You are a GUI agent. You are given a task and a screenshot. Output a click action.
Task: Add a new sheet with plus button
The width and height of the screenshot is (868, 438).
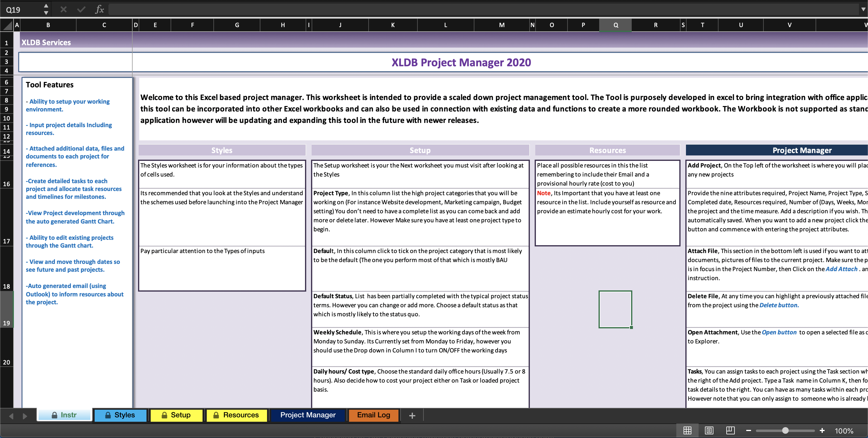[x=412, y=415]
